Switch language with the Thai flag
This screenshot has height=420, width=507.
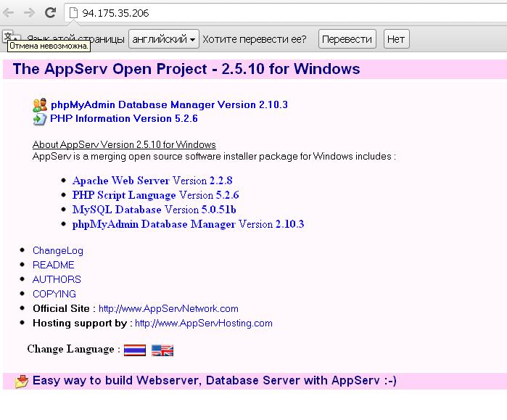pyautogui.click(x=135, y=350)
